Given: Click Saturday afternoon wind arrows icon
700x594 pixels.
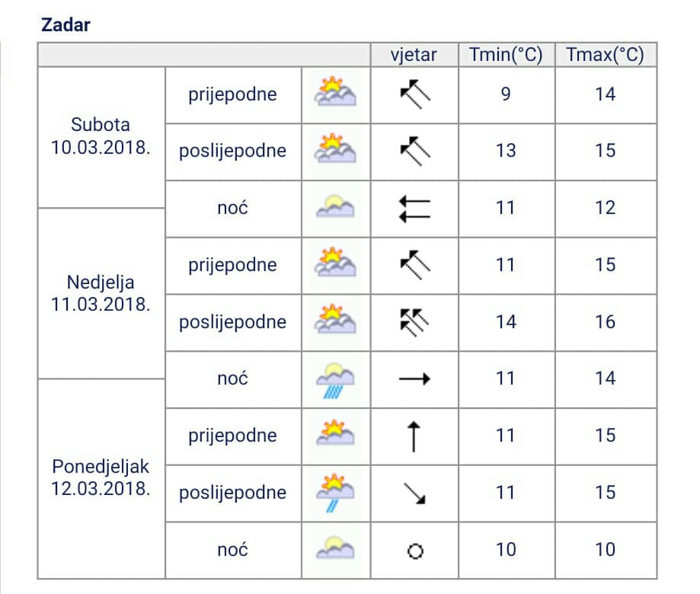Looking at the screenshot, I should point(415,151).
